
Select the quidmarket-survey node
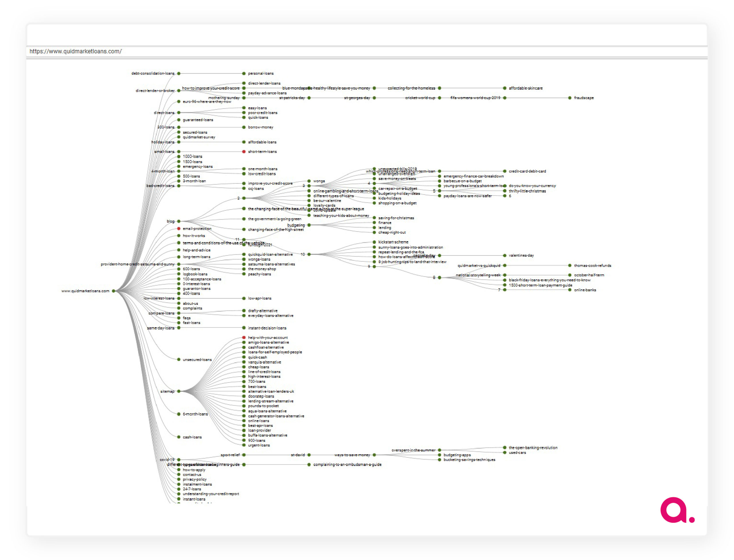[x=179, y=137]
